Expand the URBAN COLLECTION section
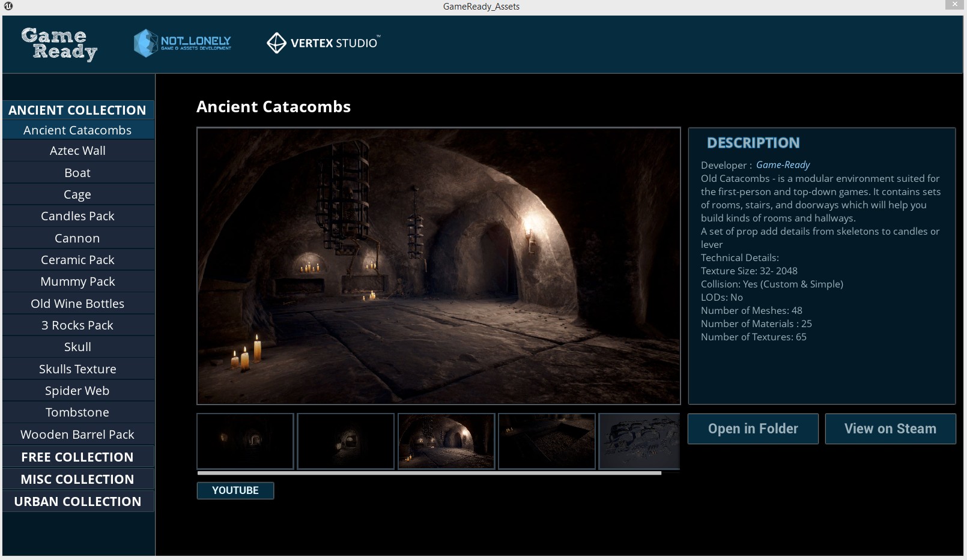 click(77, 501)
